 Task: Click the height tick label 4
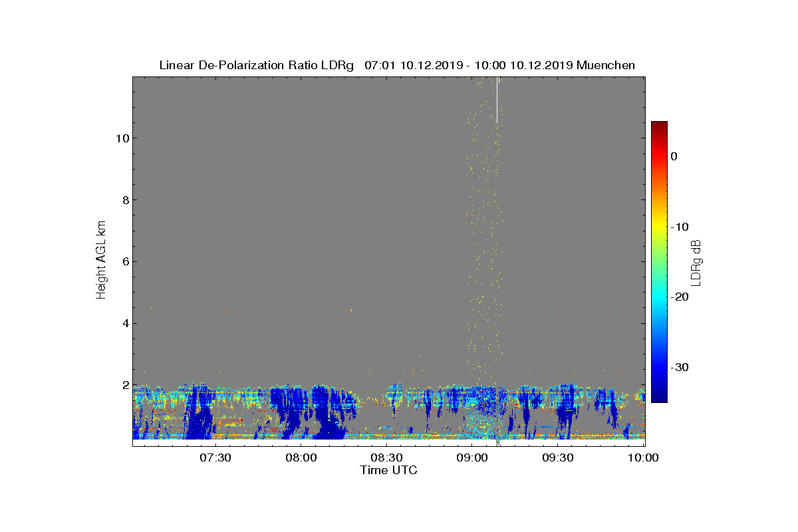coord(124,324)
